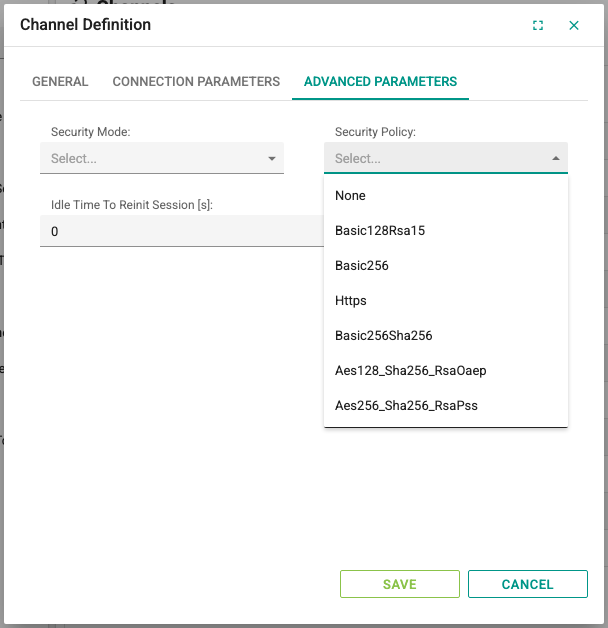Choose None security policy option

coord(446,195)
